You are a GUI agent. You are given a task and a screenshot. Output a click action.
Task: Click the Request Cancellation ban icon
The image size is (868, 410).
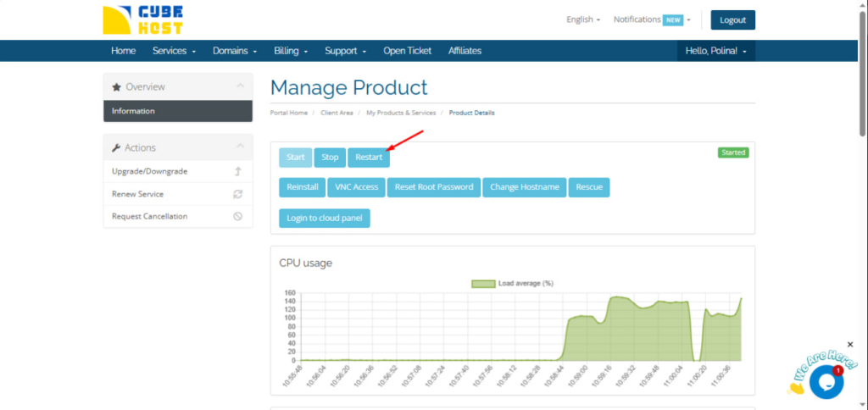[238, 216]
